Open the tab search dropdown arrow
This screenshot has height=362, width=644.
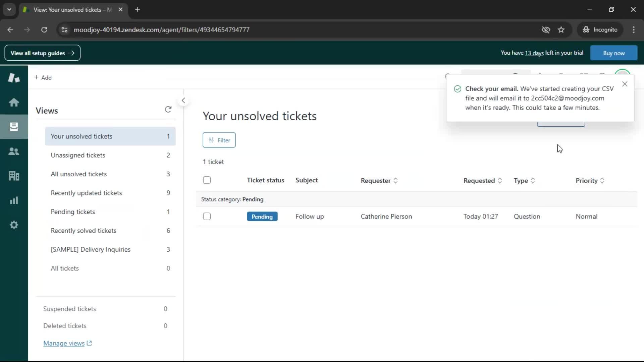click(x=9, y=9)
